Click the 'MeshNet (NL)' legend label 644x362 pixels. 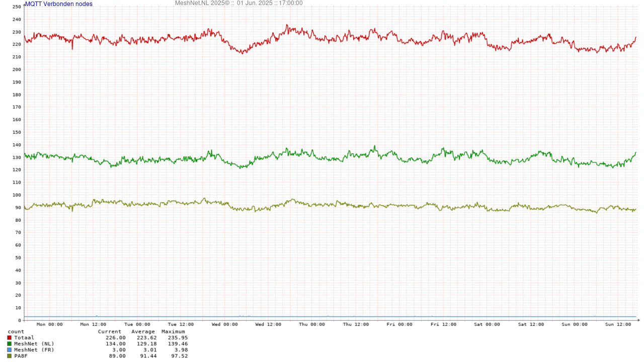[x=34, y=344]
